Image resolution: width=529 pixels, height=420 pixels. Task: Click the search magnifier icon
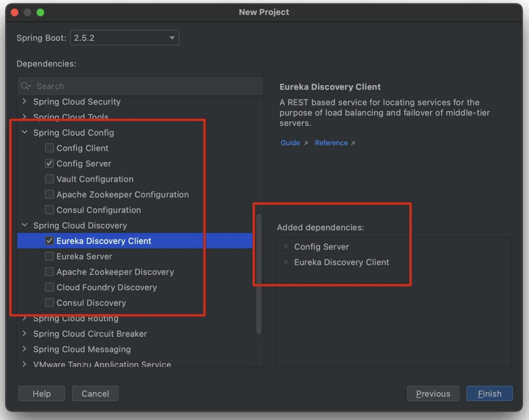tap(26, 86)
